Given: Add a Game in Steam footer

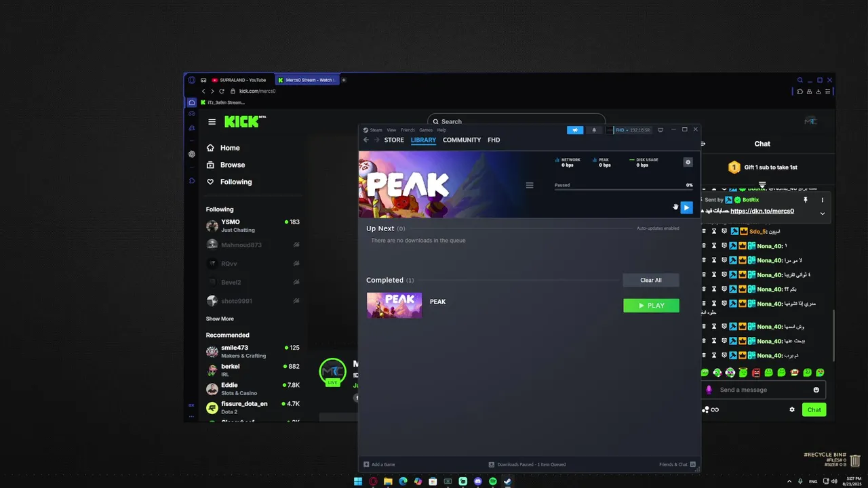Looking at the screenshot, I should pos(380,464).
